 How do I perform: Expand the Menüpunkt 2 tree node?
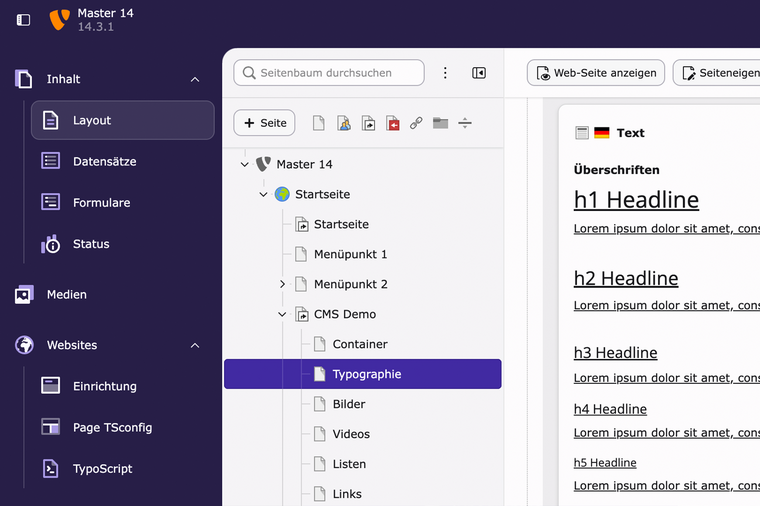pyautogui.click(x=282, y=284)
